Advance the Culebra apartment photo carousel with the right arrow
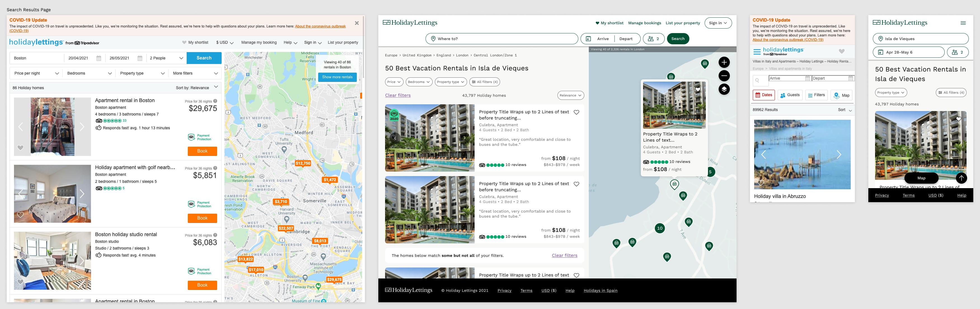 [464, 138]
